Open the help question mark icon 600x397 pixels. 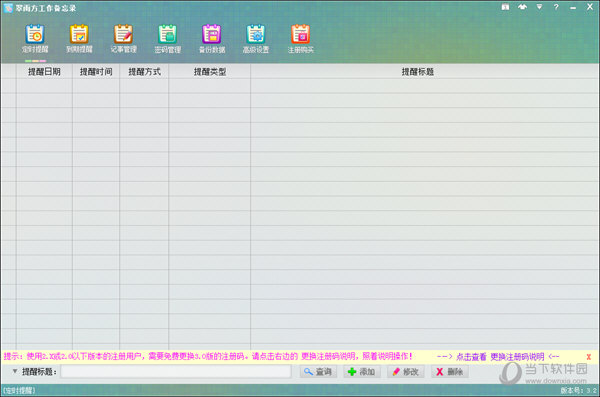556,7
